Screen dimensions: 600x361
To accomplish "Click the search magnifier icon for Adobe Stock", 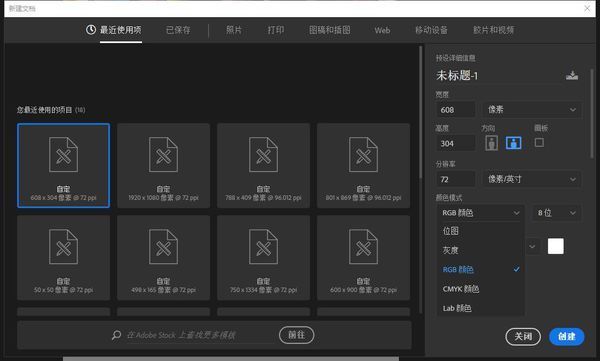I will tap(116, 335).
